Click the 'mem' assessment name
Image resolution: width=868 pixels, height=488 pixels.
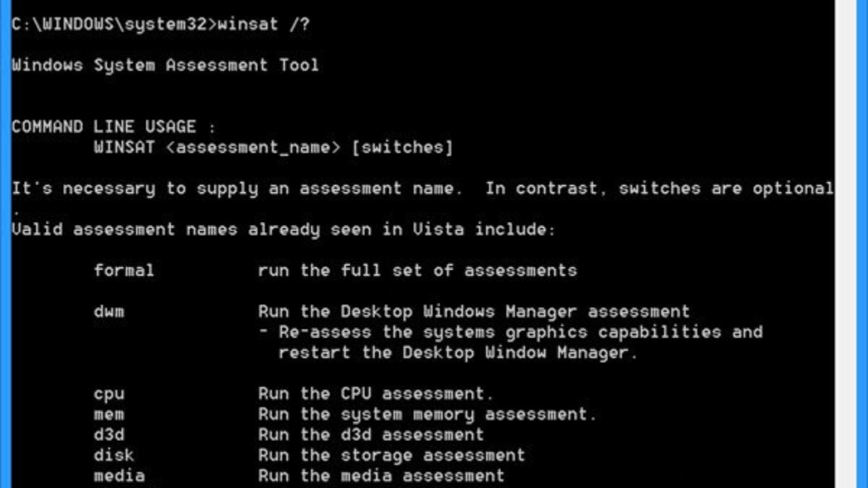[109, 415]
